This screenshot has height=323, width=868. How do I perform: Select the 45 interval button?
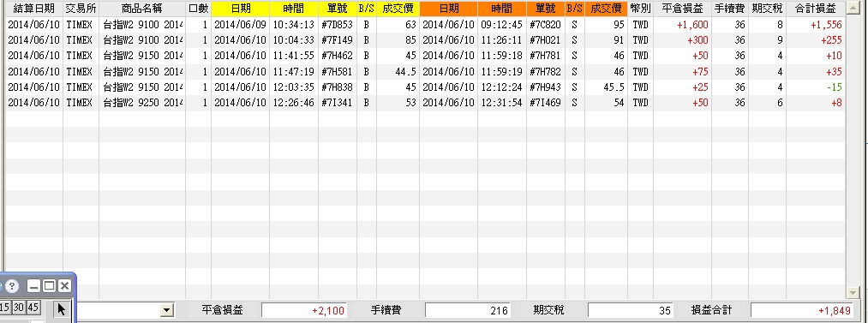(33, 308)
